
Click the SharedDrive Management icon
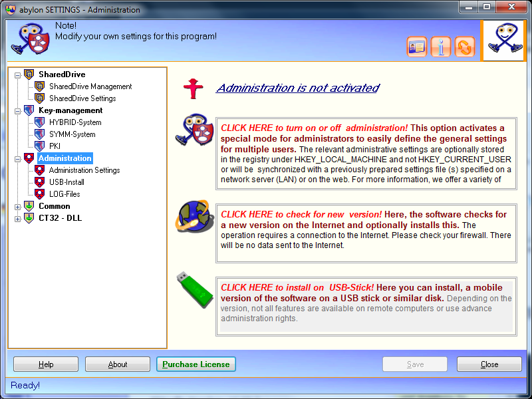(x=40, y=86)
